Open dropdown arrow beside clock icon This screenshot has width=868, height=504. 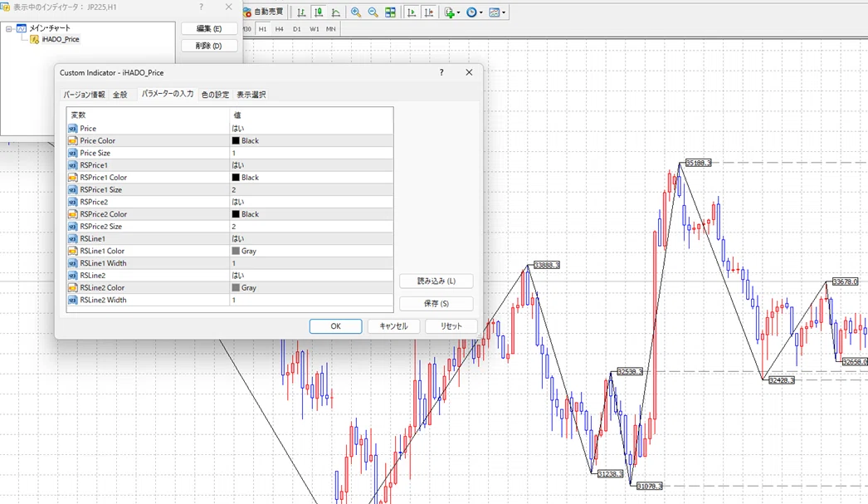[x=480, y=12]
